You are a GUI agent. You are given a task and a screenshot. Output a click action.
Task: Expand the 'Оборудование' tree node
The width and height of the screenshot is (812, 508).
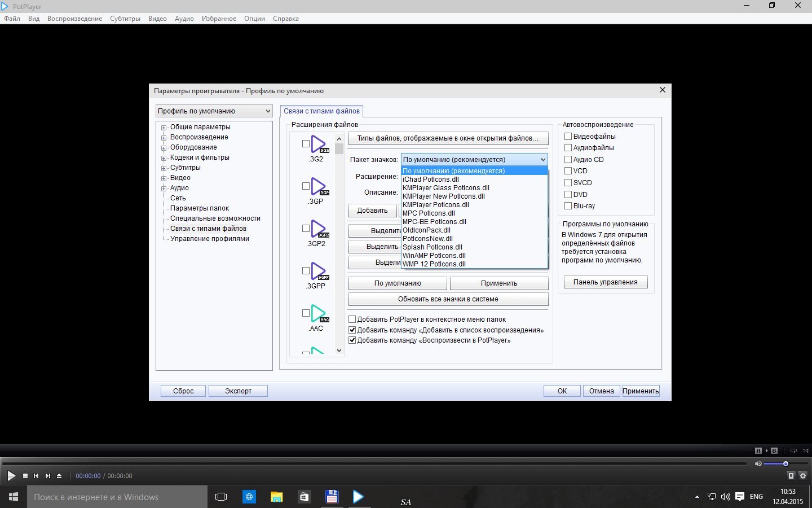(164, 147)
